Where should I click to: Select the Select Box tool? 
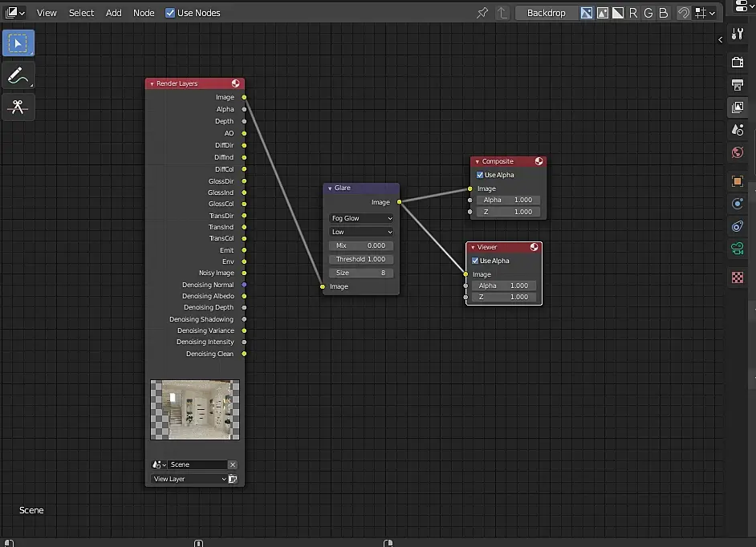tap(18, 43)
